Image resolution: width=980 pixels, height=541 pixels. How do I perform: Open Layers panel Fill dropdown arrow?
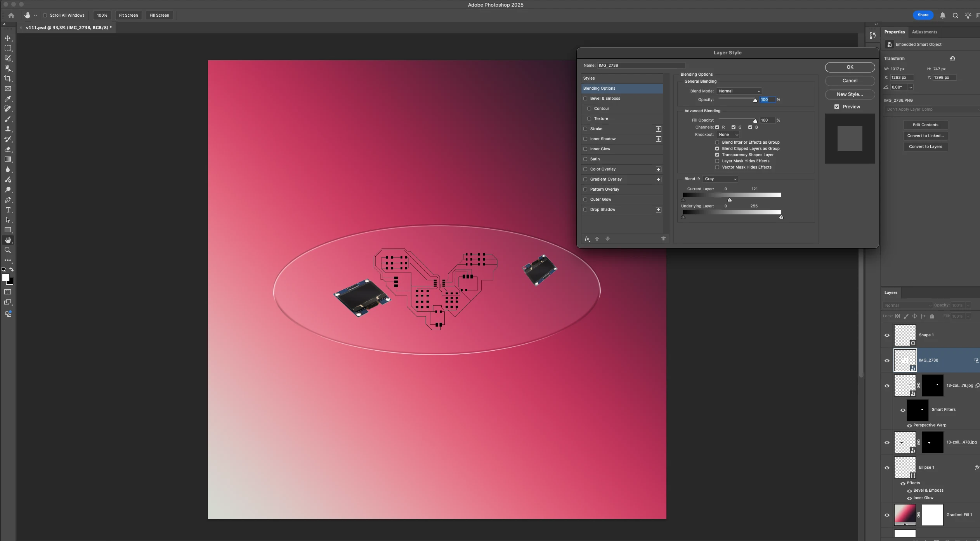(968, 317)
